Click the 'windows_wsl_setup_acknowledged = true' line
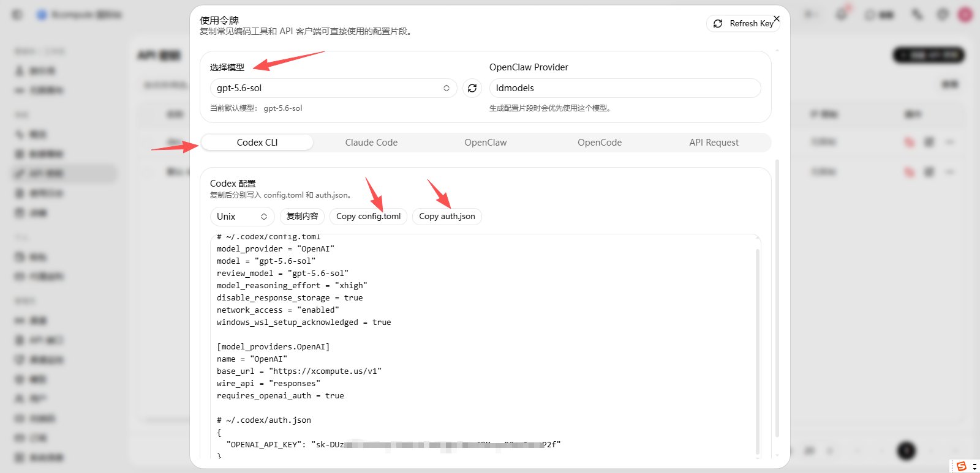 (304, 322)
